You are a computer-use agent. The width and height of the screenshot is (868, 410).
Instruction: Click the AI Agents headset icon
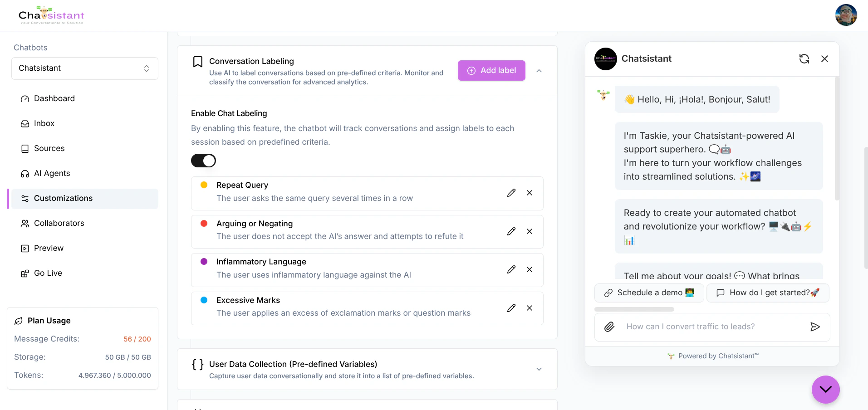pyautogui.click(x=25, y=174)
